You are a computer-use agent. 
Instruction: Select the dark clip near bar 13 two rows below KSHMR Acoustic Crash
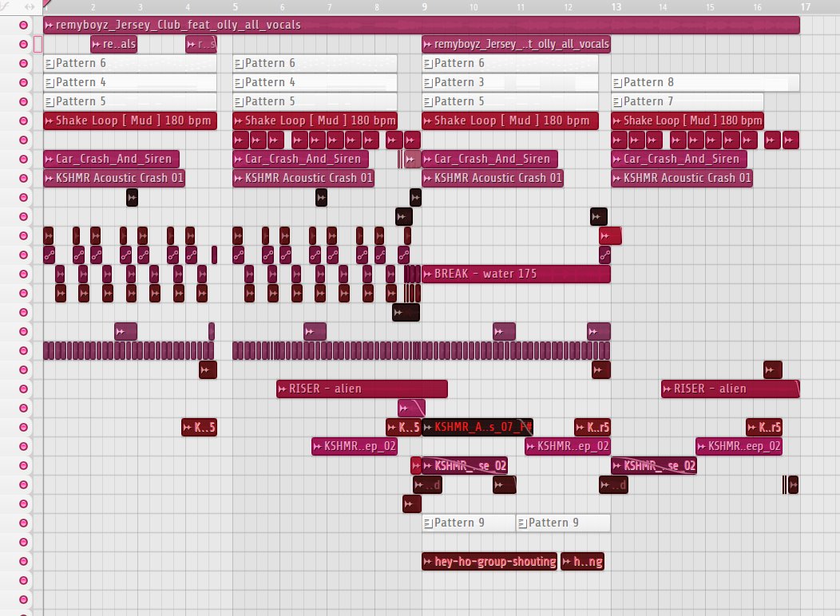pyautogui.click(x=598, y=217)
